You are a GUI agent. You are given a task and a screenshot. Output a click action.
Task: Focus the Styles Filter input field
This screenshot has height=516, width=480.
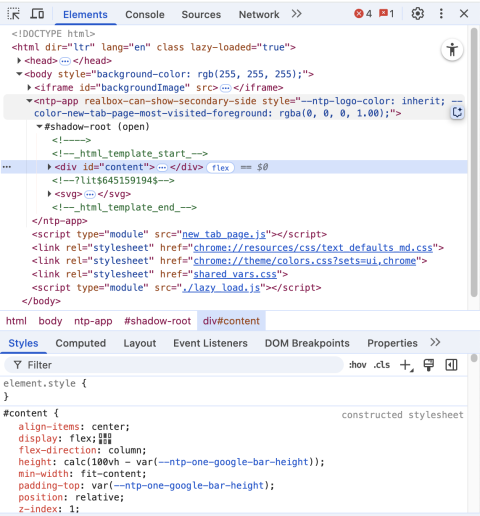(x=174, y=365)
